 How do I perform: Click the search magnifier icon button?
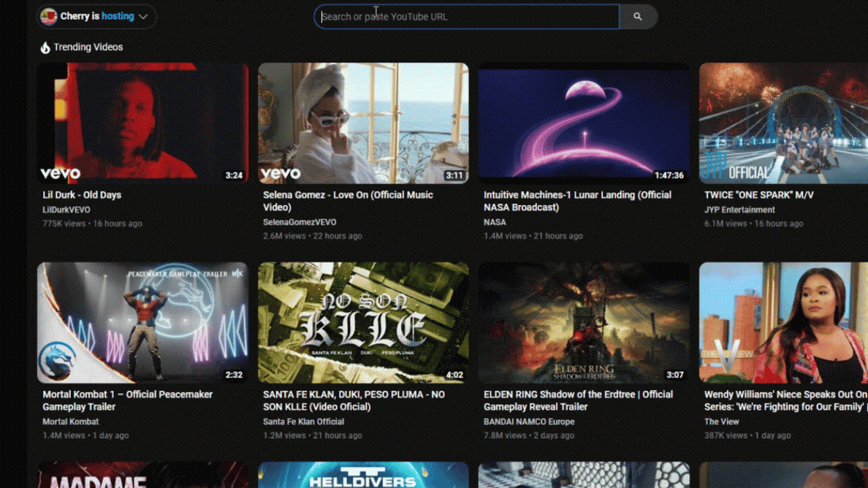pos(637,17)
